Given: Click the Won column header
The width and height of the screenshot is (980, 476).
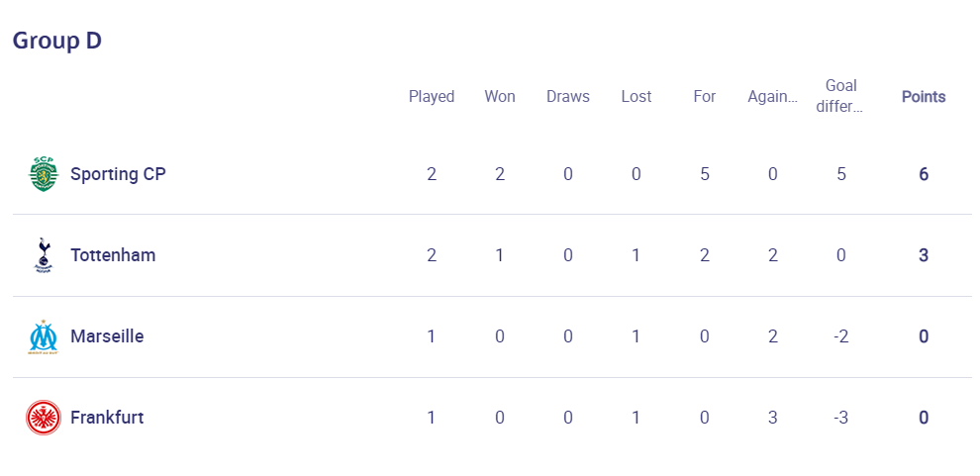Looking at the screenshot, I should point(500,97).
